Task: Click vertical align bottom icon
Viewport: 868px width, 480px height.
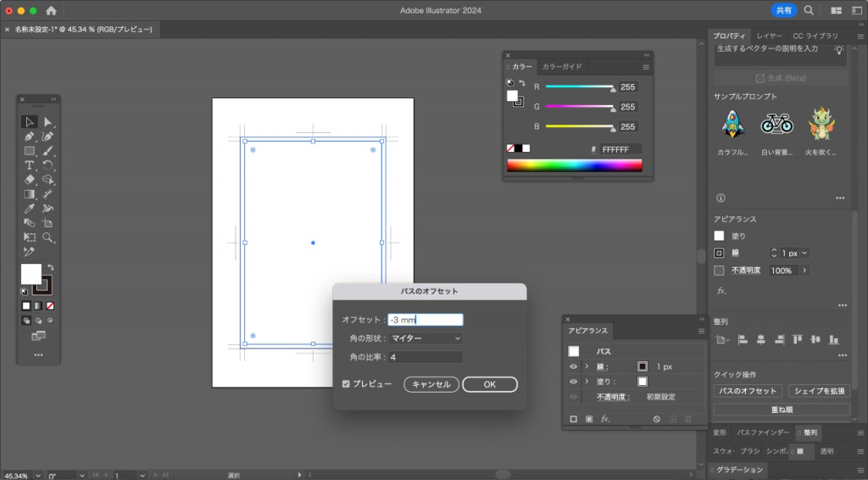Action: pyautogui.click(x=834, y=339)
